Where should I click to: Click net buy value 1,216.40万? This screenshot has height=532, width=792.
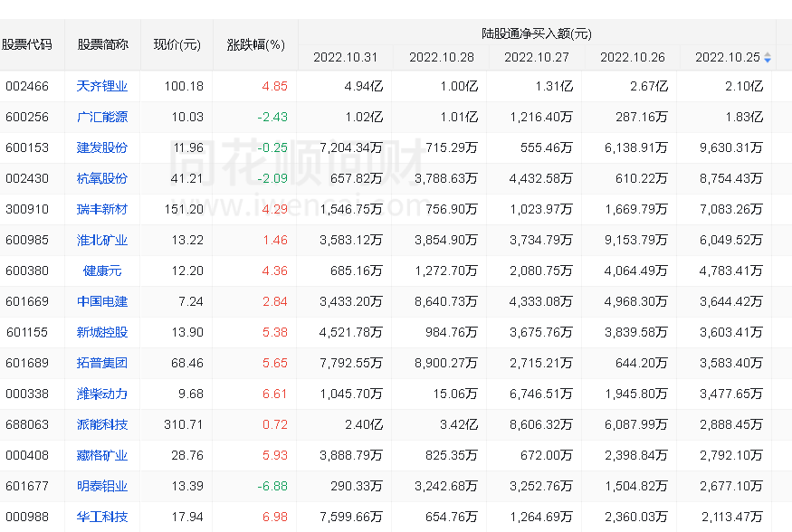pyautogui.click(x=541, y=117)
